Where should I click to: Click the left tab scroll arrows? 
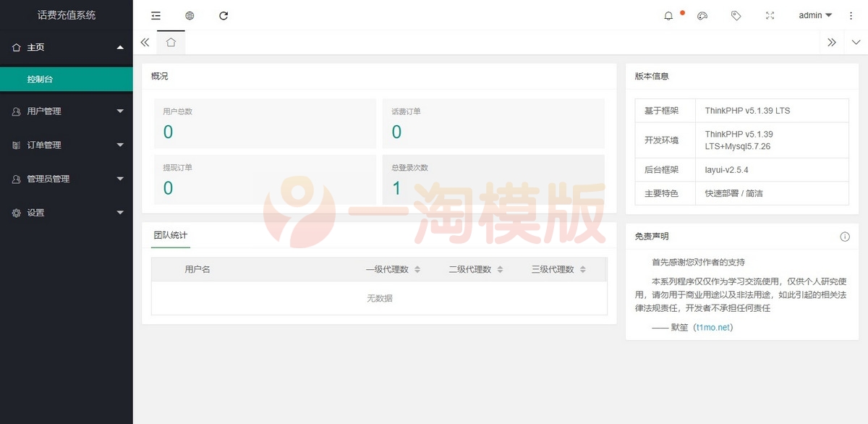(x=145, y=43)
